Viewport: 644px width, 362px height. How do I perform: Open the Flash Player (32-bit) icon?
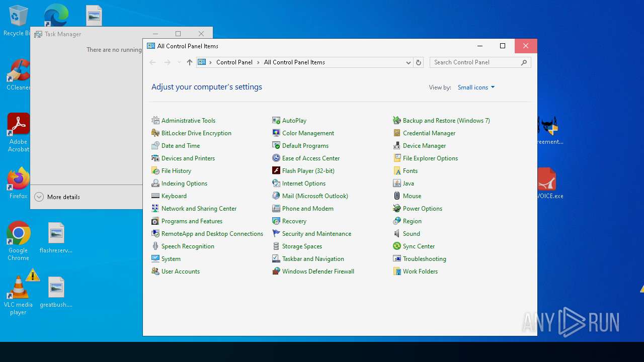[276, 171]
